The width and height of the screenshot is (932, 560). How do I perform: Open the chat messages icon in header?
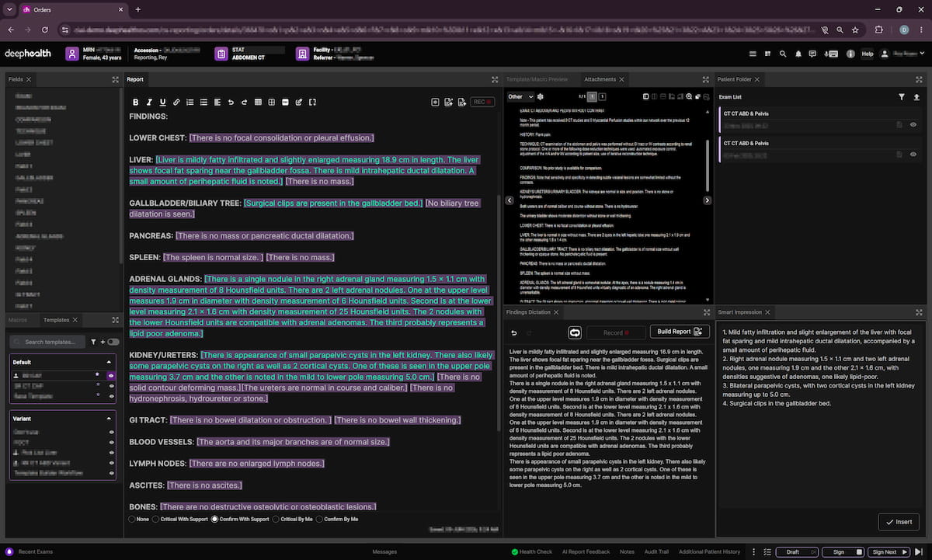(x=812, y=54)
